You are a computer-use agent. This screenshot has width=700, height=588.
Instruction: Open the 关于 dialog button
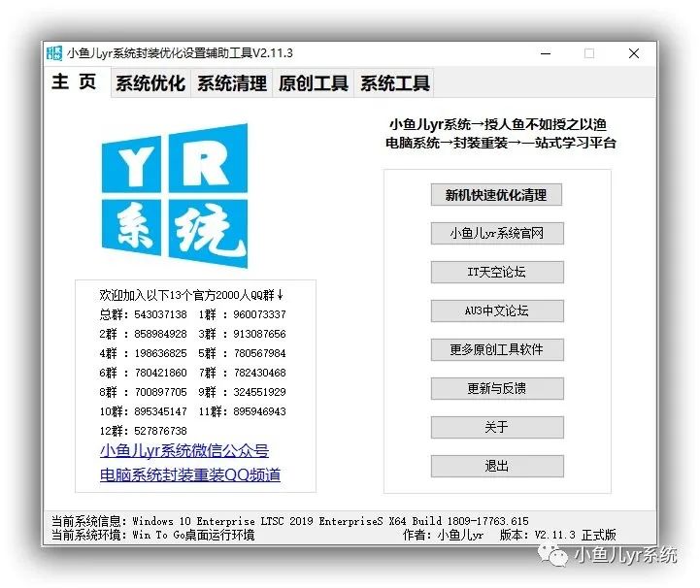pos(497,427)
